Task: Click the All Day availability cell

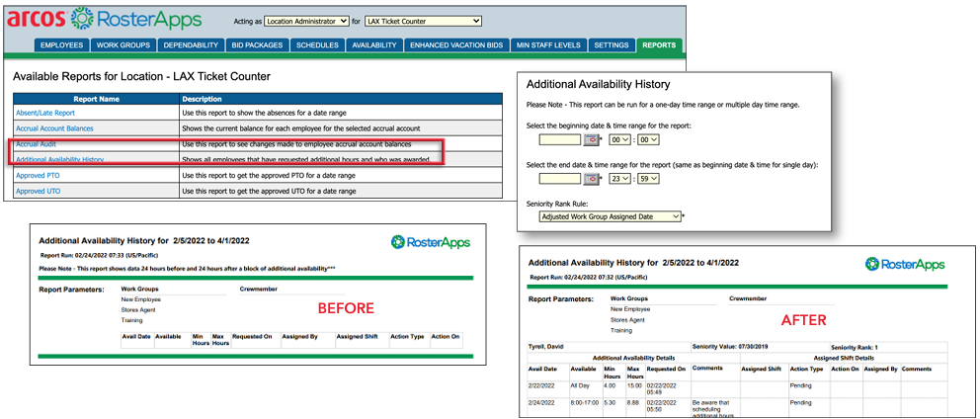Action: (579, 385)
